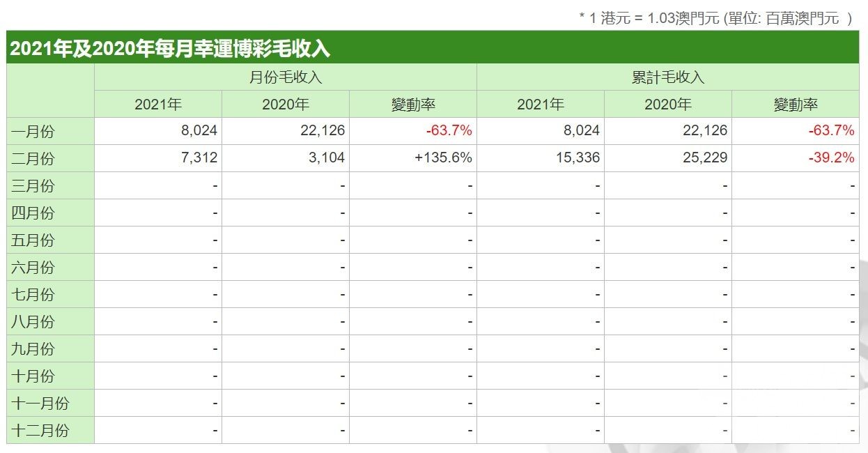This screenshot has height=453, width=868.
Task: Click 22,126 in the monthly 2020年 column
Action: (x=323, y=131)
